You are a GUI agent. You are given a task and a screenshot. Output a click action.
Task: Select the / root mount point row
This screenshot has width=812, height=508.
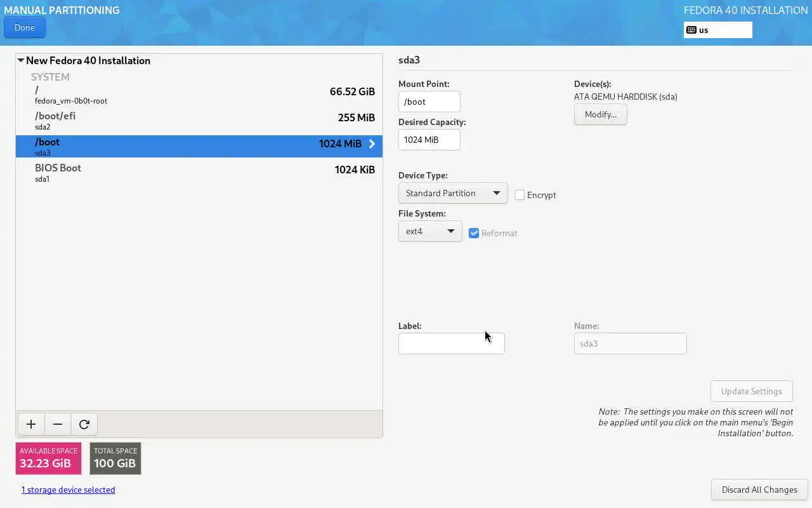click(199, 94)
